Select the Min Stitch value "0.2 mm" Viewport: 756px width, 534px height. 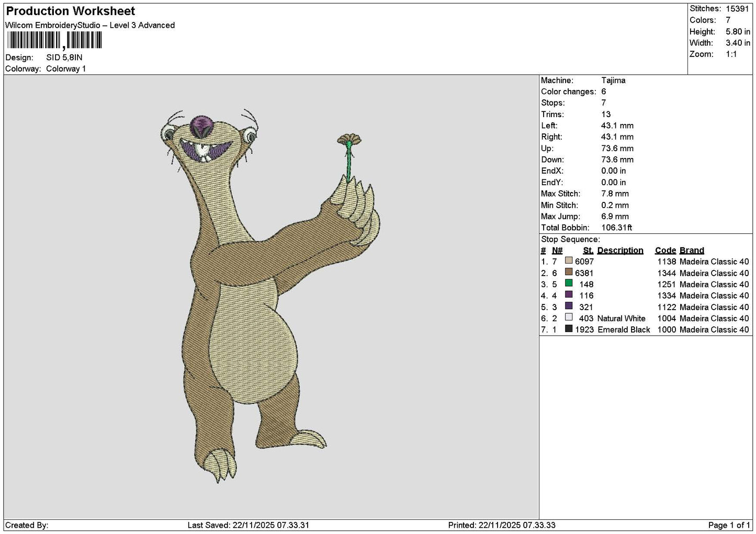pyautogui.click(x=615, y=206)
